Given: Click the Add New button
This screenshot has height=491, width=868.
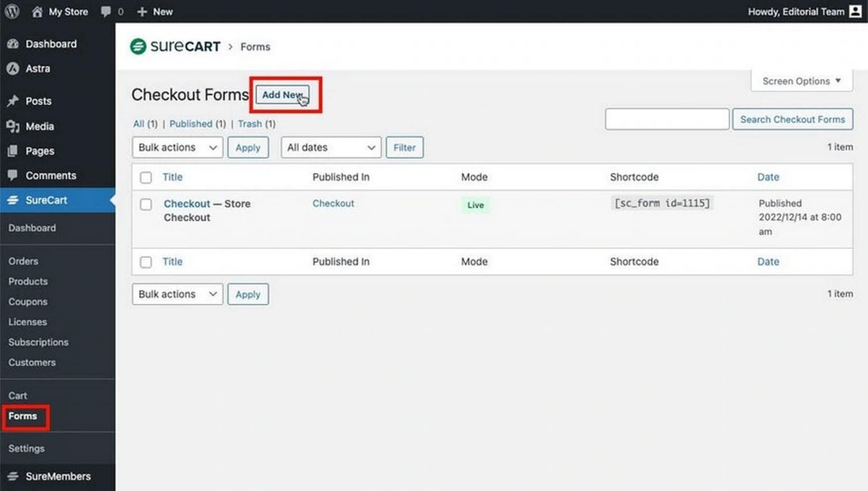Looking at the screenshot, I should tap(283, 95).
